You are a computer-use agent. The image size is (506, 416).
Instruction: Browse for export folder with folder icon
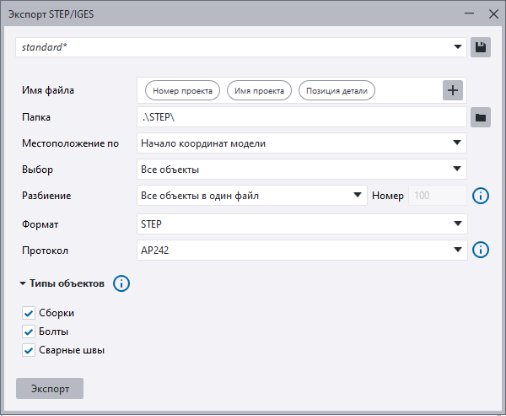click(x=480, y=117)
